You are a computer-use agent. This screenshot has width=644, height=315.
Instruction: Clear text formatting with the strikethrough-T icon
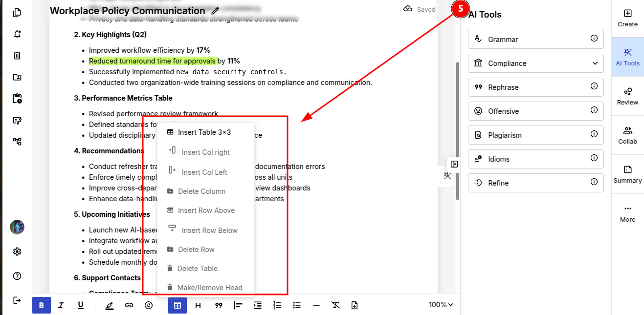[x=335, y=305]
